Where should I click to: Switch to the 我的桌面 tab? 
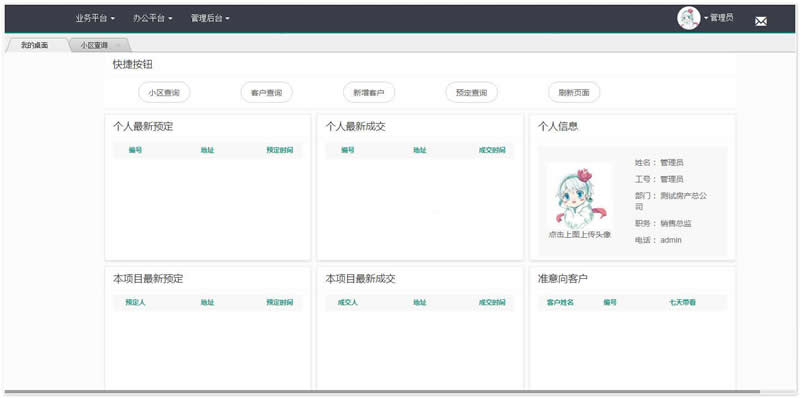point(35,45)
